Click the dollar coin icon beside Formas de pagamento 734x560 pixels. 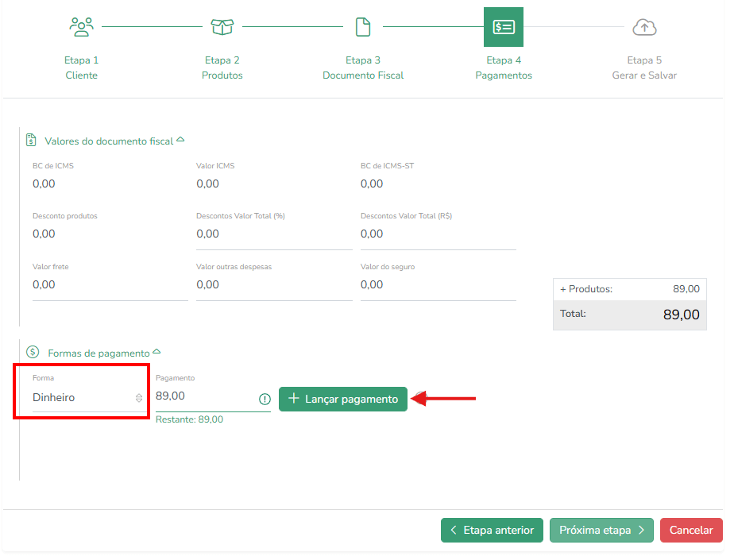[33, 352]
